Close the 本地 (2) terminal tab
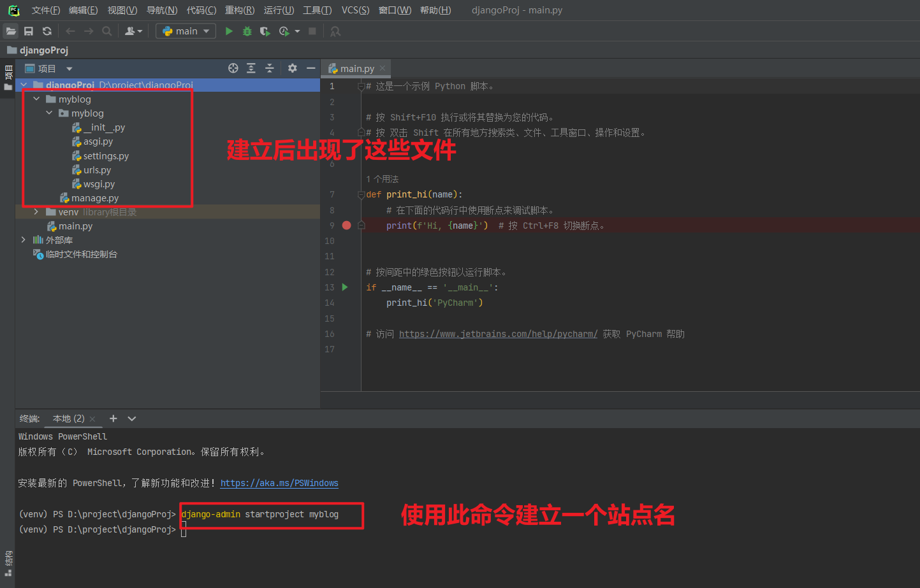Image resolution: width=920 pixels, height=588 pixels. tap(92, 419)
